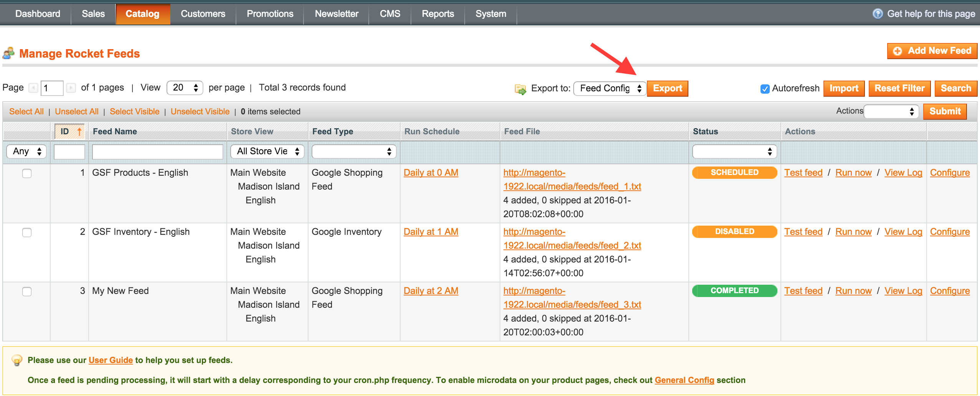Click the Daily at 2 AM schedule link
The height and width of the screenshot is (396, 980).
coord(431,291)
